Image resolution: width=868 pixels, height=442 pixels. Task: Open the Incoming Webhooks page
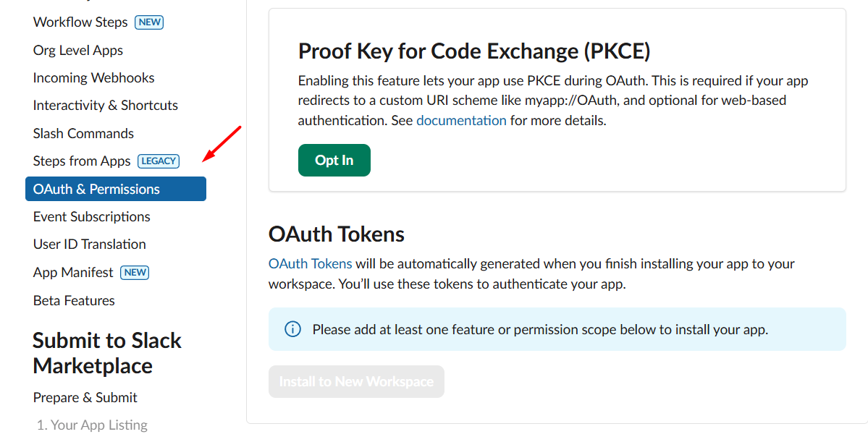click(94, 77)
